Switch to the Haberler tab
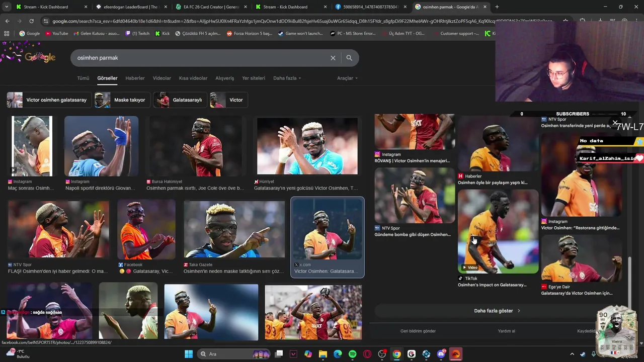The height and width of the screenshot is (362, 644). pyautogui.click(x=135, y=78)
